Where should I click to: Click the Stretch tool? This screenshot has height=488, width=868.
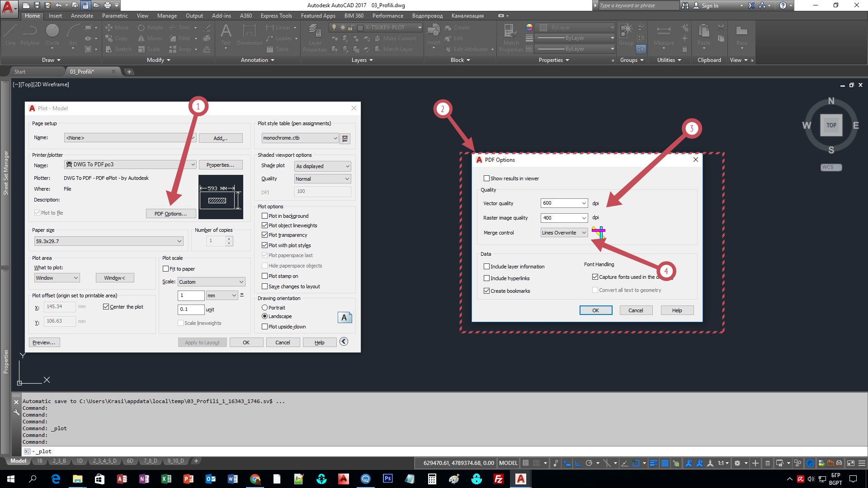[118, 49]
